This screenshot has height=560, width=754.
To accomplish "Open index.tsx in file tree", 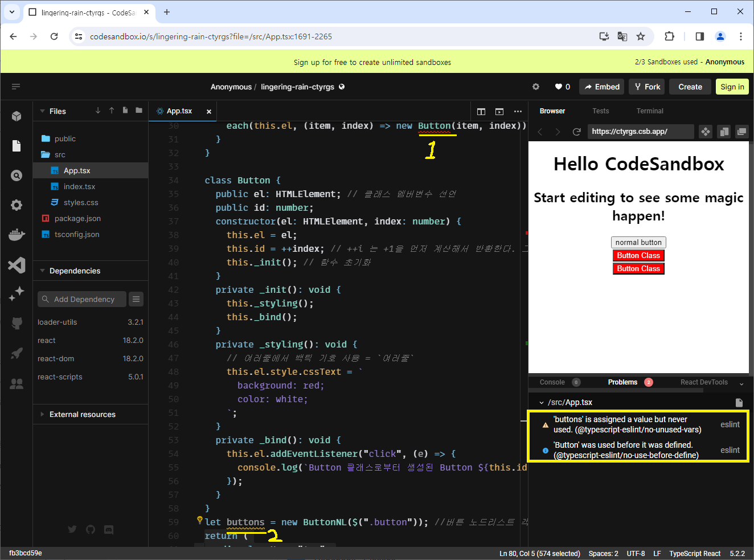I will pyautogui.click(x=79, y=186).
